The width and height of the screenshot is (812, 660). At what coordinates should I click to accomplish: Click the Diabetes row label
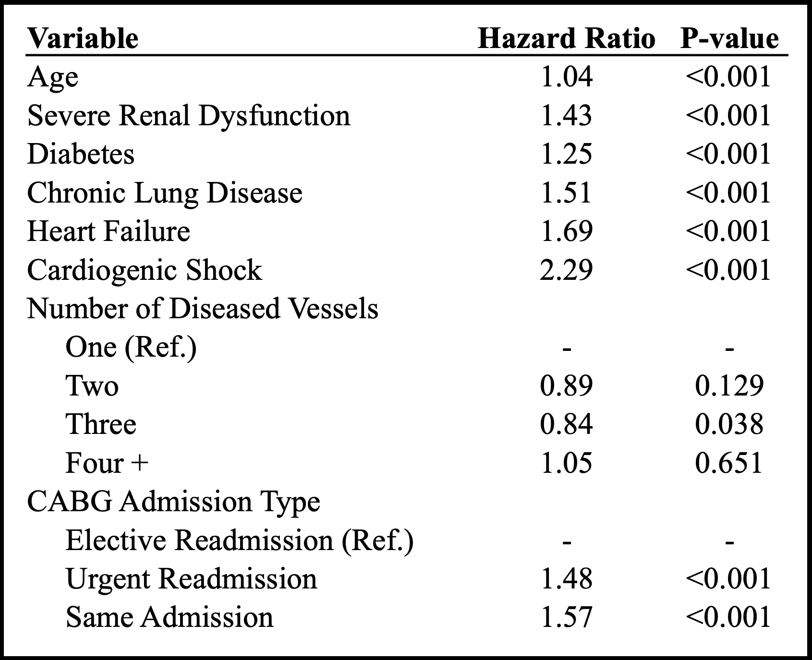click(81, 154)
